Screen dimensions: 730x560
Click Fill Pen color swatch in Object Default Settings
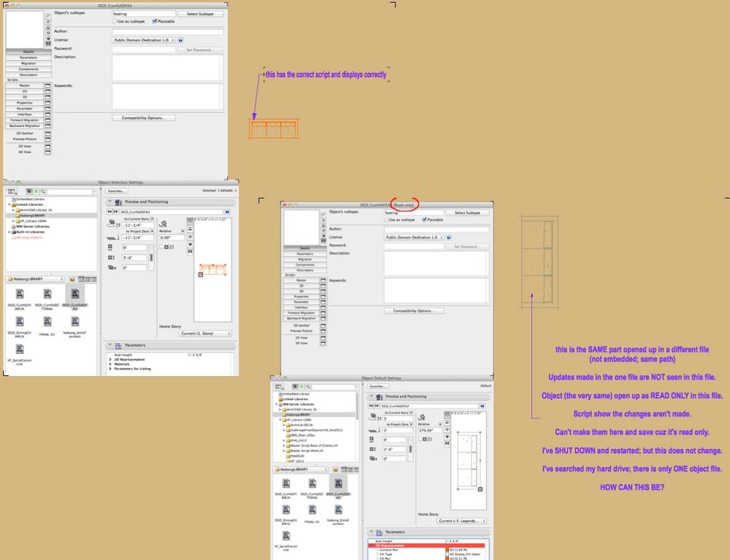pos(447,558)
